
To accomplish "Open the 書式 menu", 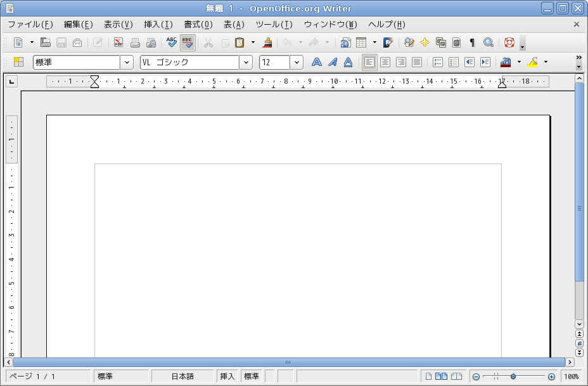I will coord(197,24).
